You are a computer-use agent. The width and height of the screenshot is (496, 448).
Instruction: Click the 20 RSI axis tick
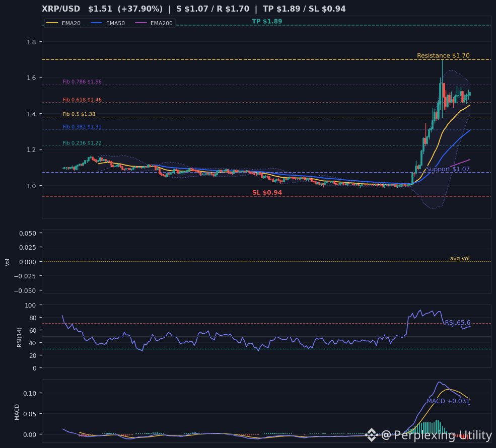tap(33, 356)
